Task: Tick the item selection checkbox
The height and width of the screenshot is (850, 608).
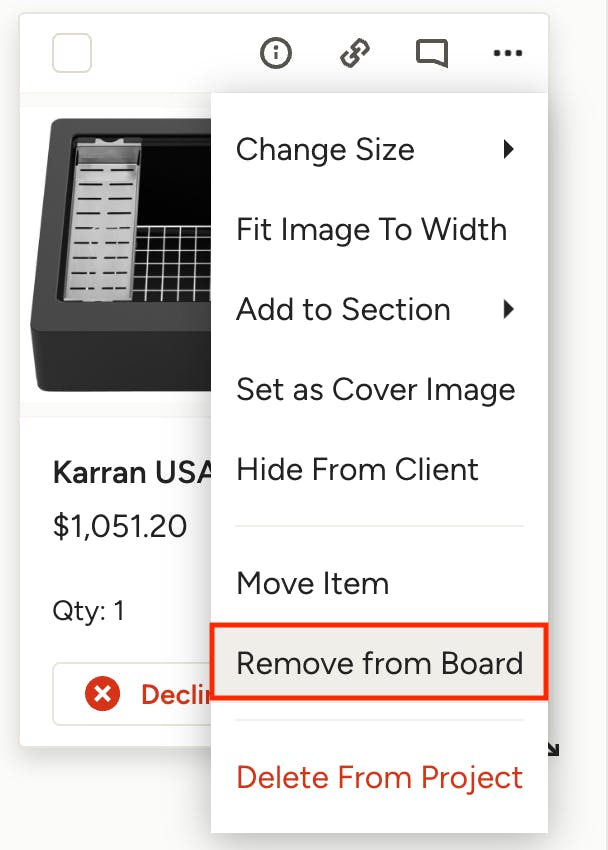Action: (x=72, y=53)
